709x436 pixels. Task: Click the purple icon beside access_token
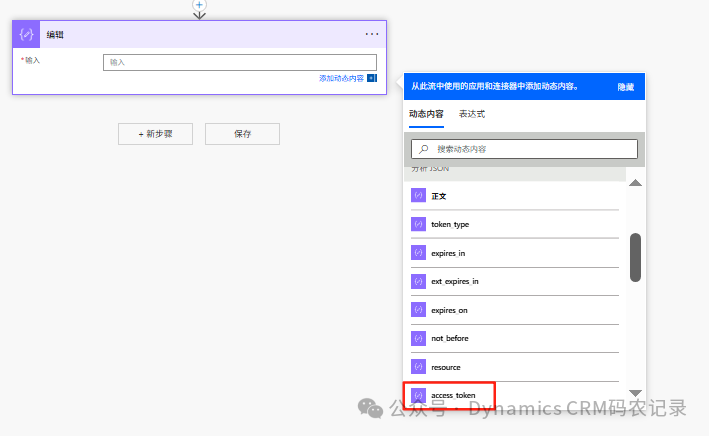(418, 395)
